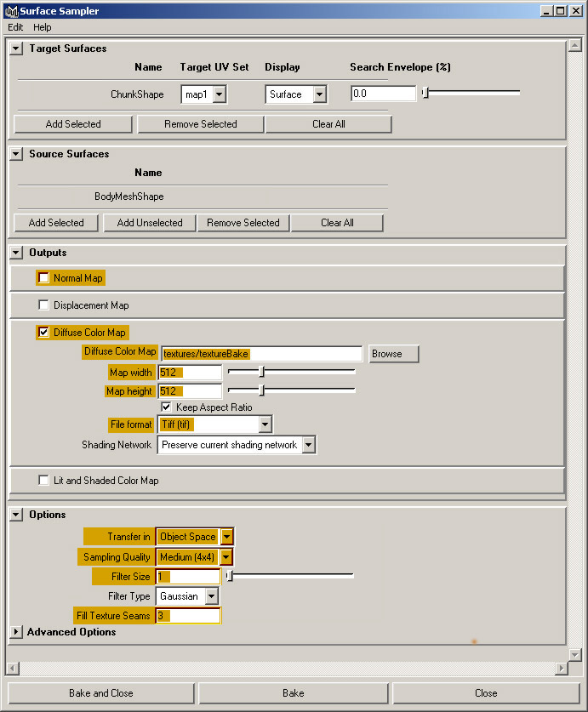
Task: Select the ChunkShape target surface entry
Action: point(137,94)
